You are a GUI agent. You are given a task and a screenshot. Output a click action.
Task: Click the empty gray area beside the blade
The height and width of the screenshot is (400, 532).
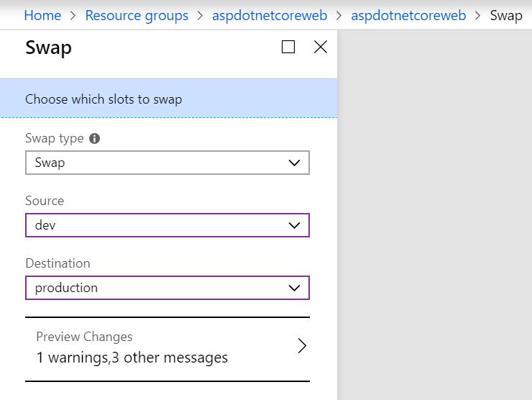(x=435, y=214)
